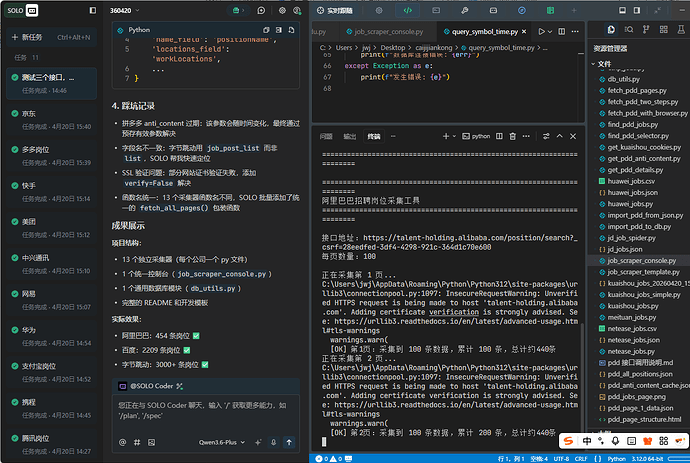Split the editor
Image resolution: width=690 pixels, height=463 pixels.
[x=562, y=32]
